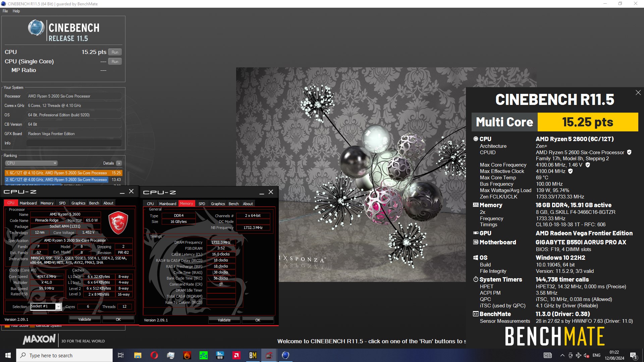Open SPD tab in left CPU-Z window

tap(62, 203)
